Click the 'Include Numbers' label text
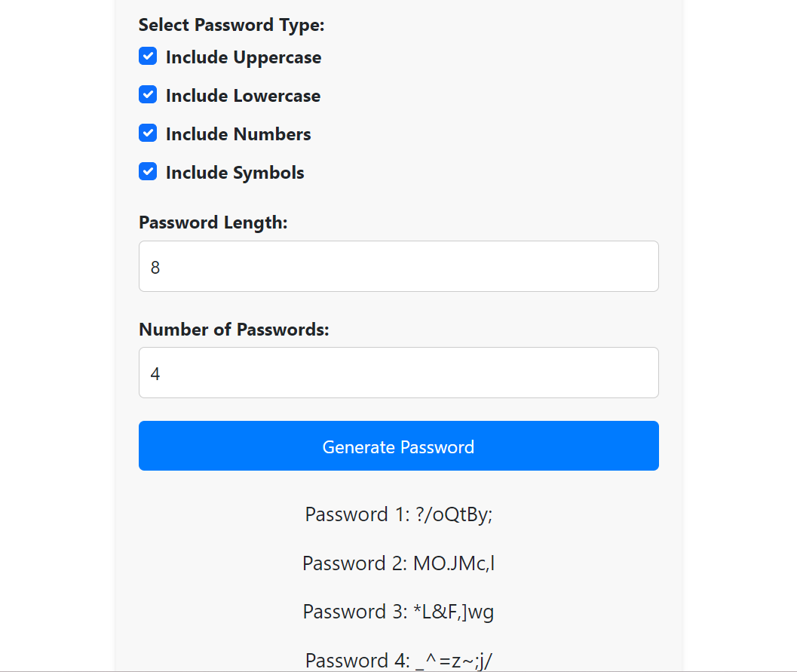This screenshot has width=797, height=672. pyautogui.click(x=238, y=134)
